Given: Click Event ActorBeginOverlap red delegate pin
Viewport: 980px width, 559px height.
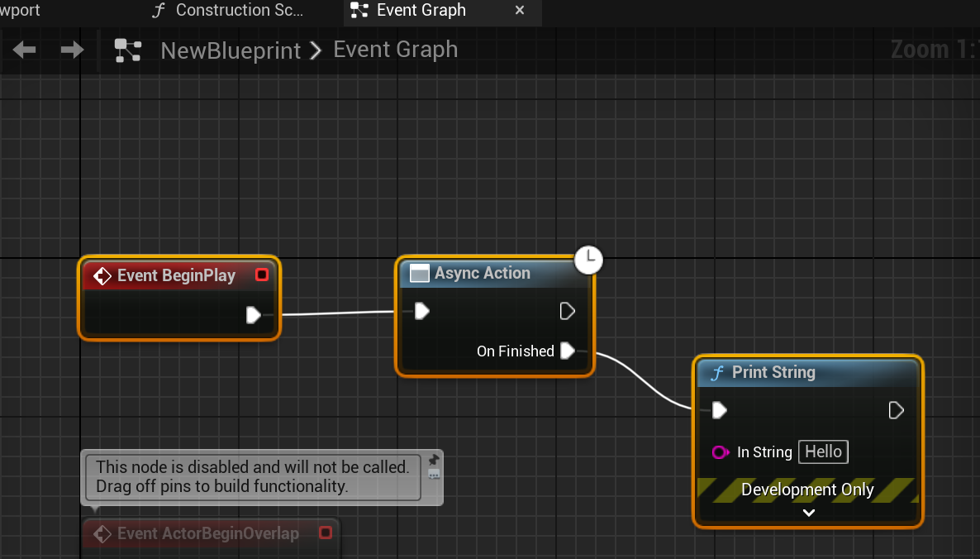Looking at the screenshot, I should click(326, 533).
